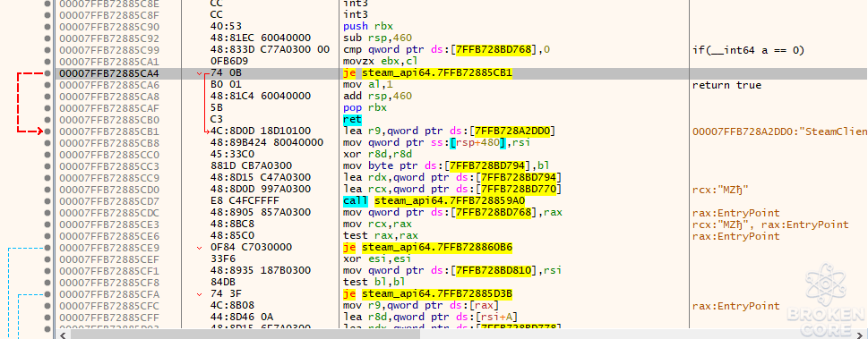
Task: Toggle breakpoint dot at address 00007FFB72885CD7
Action: 47,200
